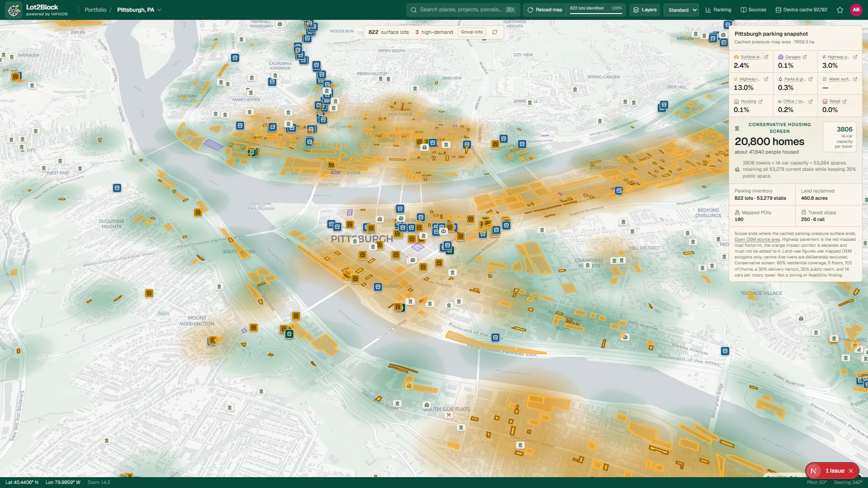Click orange lot marker near Sheraden

[16, 77]
